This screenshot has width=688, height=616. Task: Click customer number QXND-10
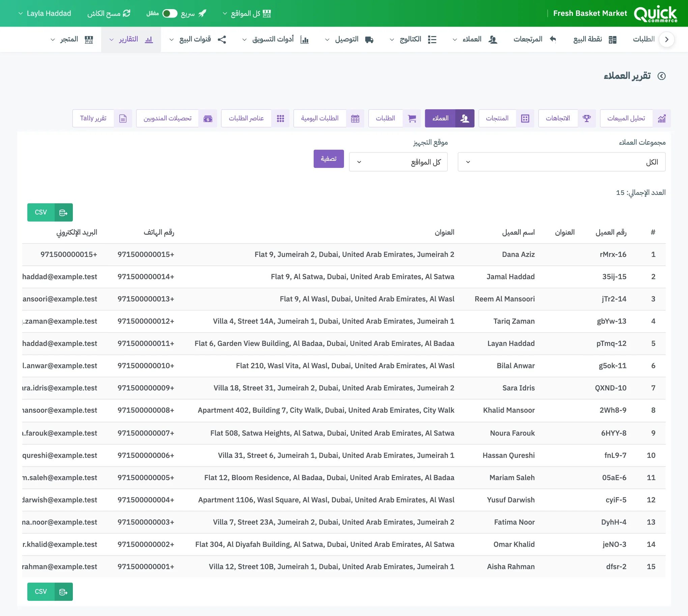click(610, 388)
